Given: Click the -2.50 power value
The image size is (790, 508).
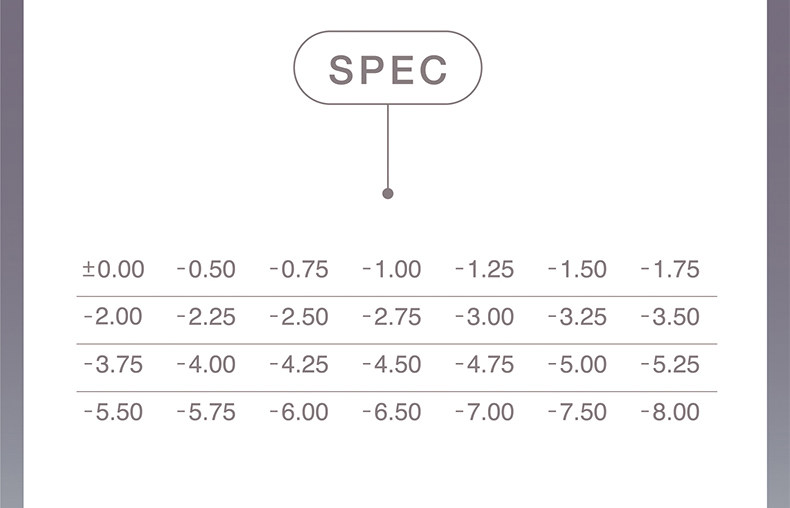Looking at the screenshot, I should click(x=299, y=318).
